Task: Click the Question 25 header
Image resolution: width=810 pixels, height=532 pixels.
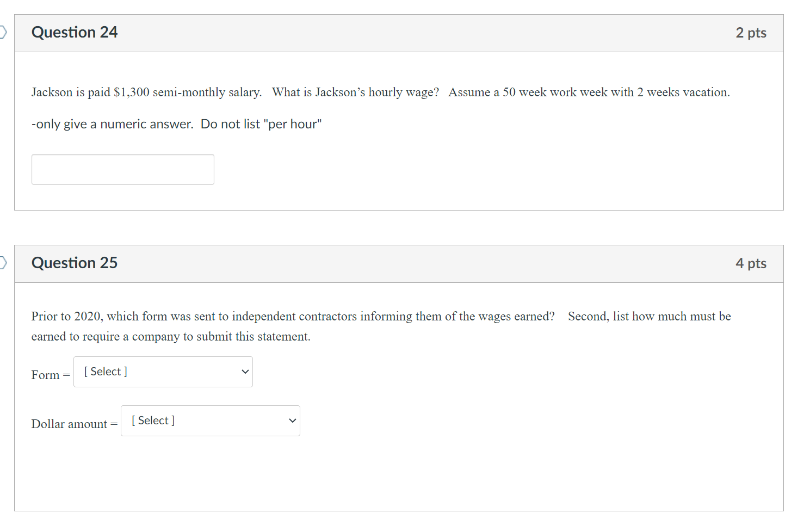Action: click(75, 263)
